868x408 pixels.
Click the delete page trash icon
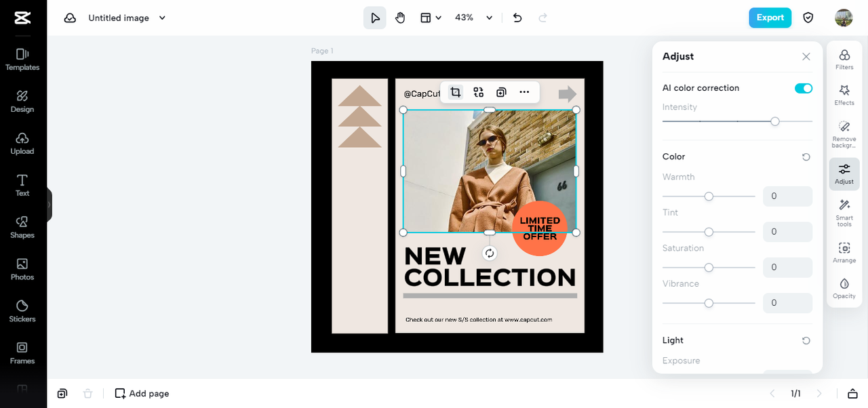pyautogui.click(x=87, y=393)
